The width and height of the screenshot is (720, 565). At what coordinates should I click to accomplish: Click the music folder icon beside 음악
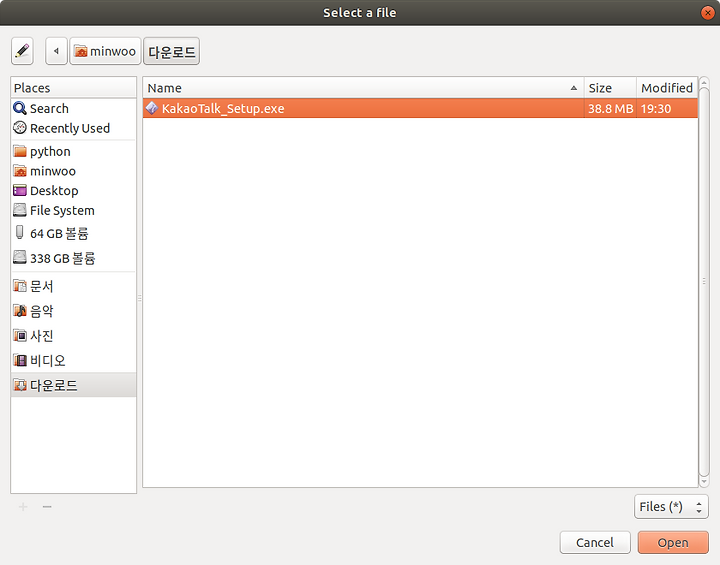(20, 311)
